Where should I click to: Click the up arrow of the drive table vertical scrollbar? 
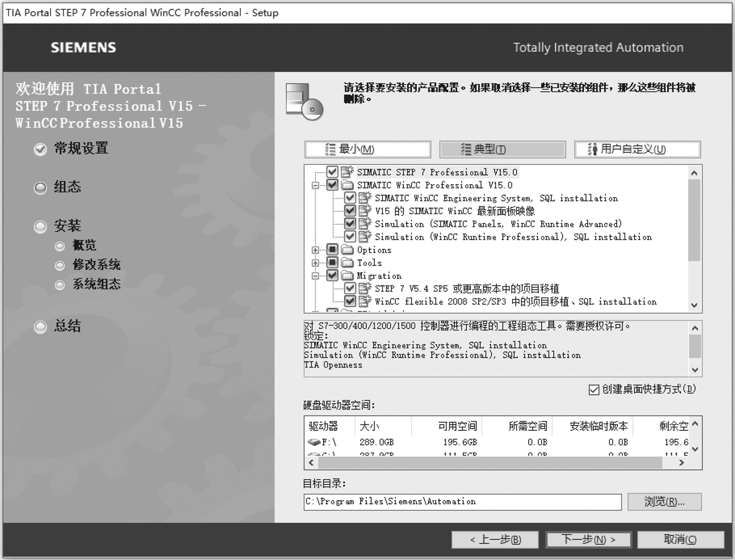pos(695,424)
